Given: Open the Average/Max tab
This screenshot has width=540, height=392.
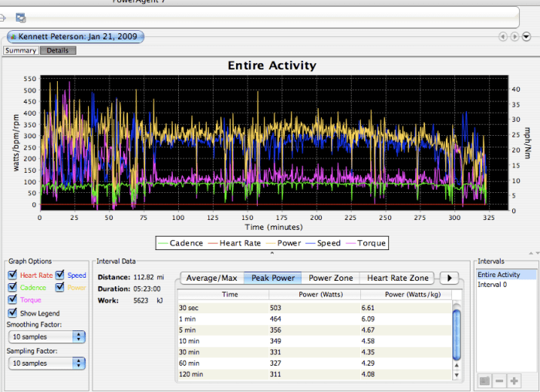Looking at the screenshot, I should [211, 278].
